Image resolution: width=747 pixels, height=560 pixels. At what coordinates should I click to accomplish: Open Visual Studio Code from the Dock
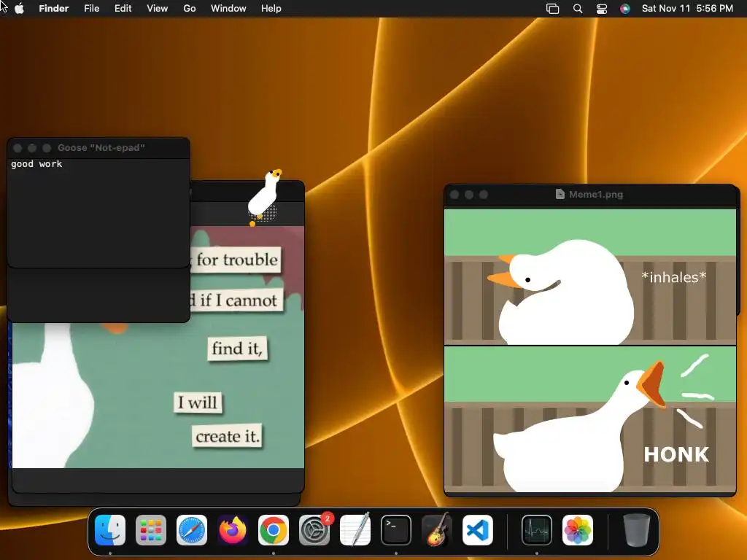pos(478,530)
